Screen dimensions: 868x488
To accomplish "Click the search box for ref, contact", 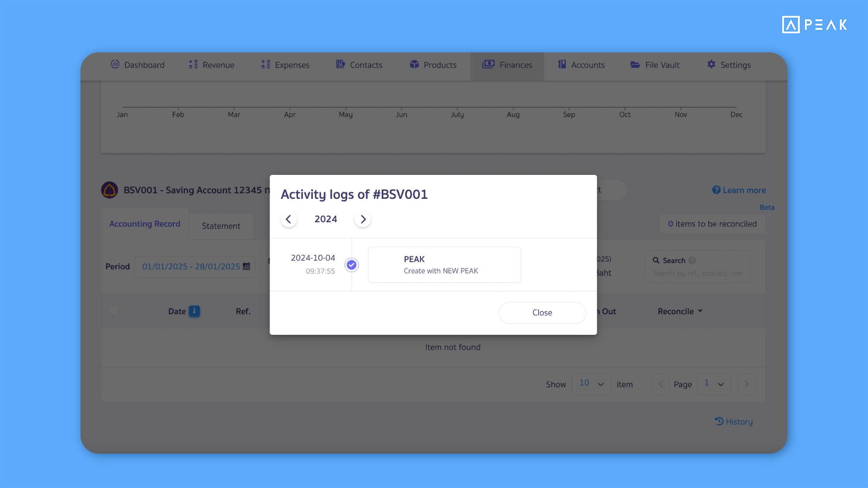I will 698,273.
